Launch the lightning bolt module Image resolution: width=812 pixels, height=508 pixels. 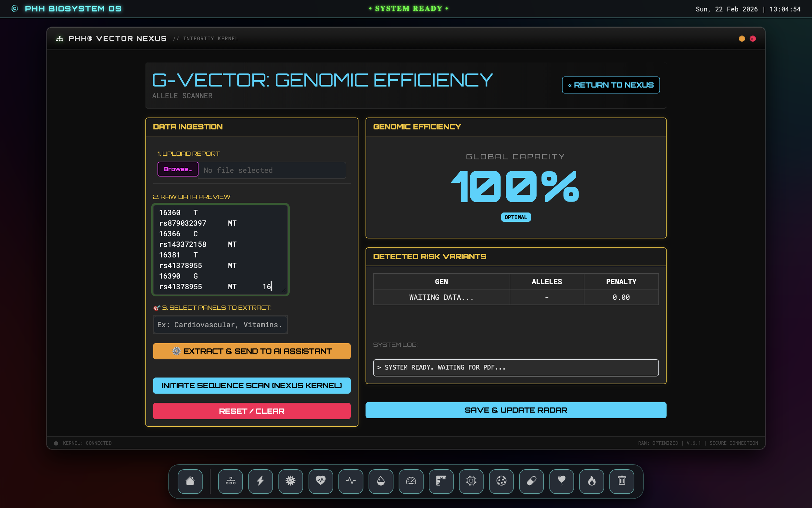coord(260,481)
